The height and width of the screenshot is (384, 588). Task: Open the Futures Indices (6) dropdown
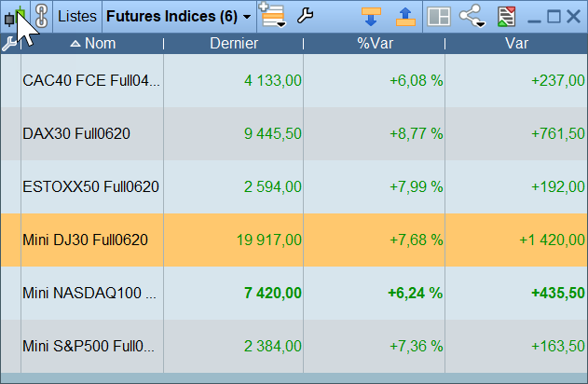click(179, 17)
